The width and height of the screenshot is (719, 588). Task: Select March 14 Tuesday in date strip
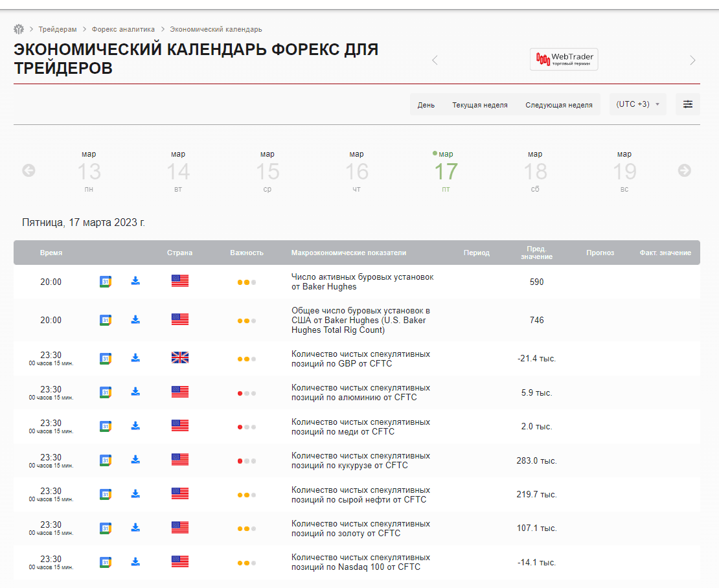[178, 172]
